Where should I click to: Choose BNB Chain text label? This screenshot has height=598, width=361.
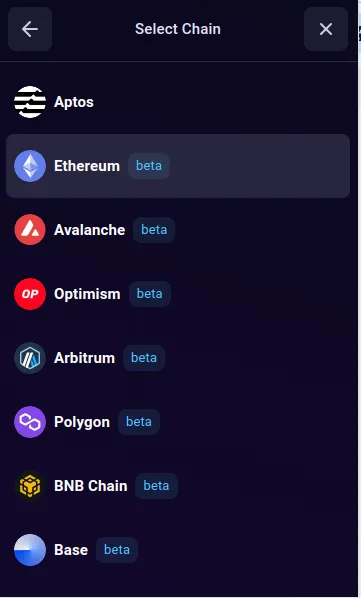[91, 486]
